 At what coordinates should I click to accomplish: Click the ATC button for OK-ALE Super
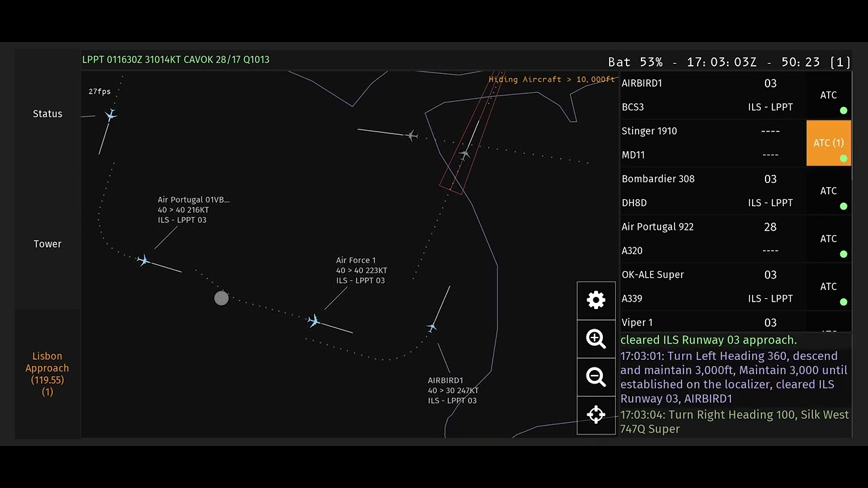(x=829, y=287)
